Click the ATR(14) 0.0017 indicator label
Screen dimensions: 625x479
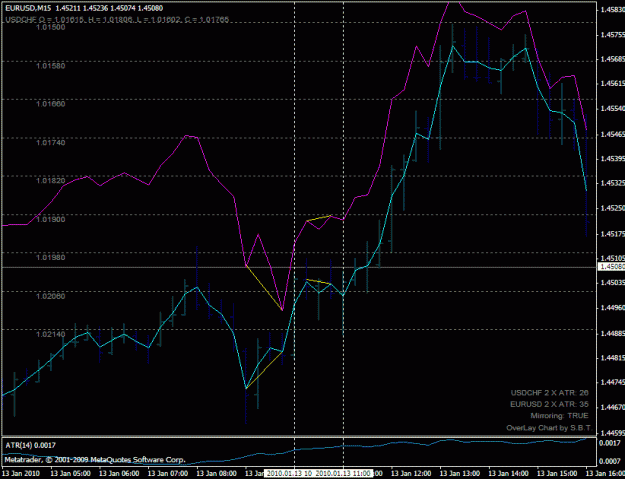[x=30, y=446]
